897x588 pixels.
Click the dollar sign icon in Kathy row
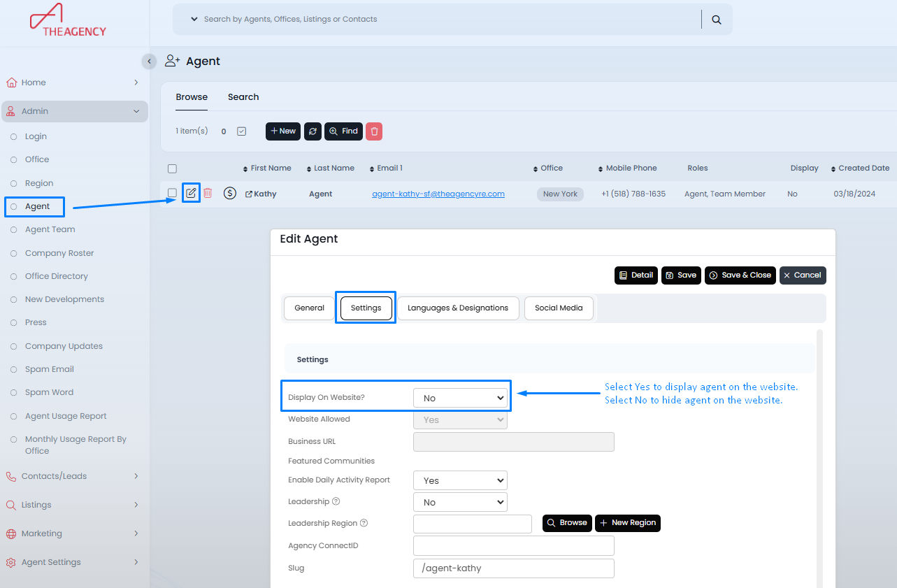pos(230,194)
